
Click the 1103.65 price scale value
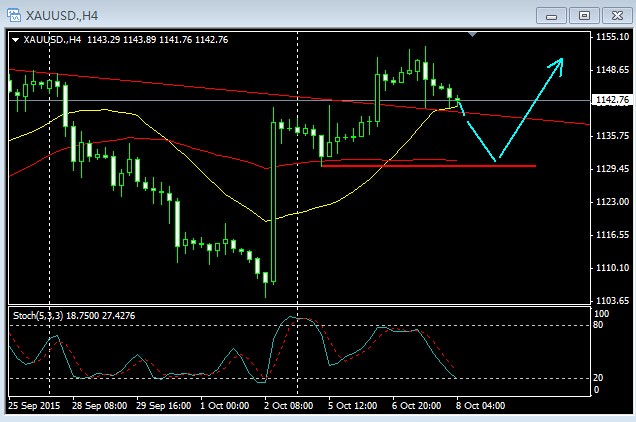coord(612,301)
